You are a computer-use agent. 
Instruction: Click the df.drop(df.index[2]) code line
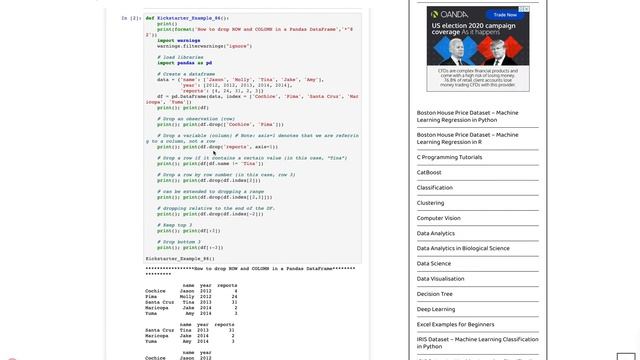(x=209, y=180)
